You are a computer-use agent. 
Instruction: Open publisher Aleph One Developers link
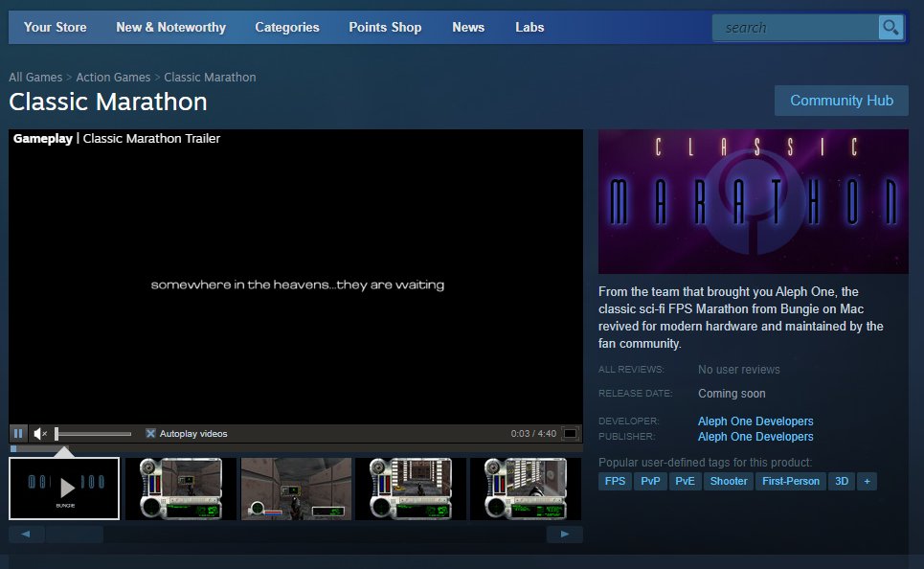755,437
